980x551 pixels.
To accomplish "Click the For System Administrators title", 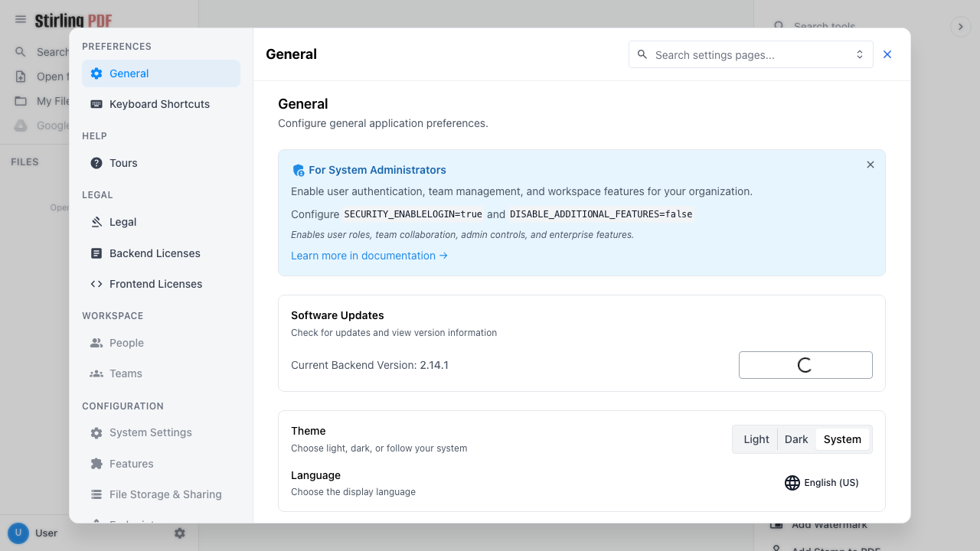I will (x=377, y=170).
